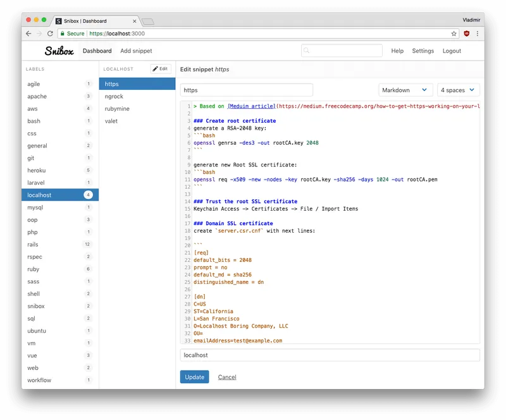This screenshot has width=506, height=420.
Task: Click the search magnifier field
Action: pos(342,51)
